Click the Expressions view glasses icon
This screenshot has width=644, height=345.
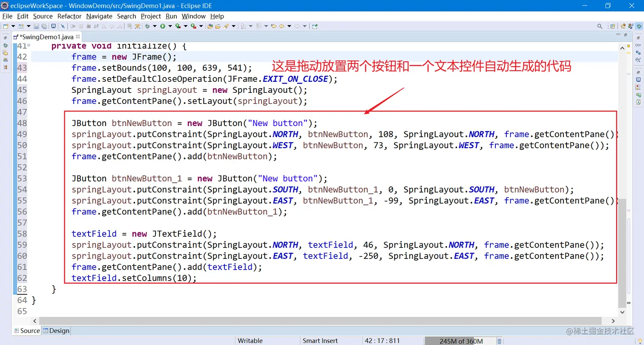click(638, 60)
